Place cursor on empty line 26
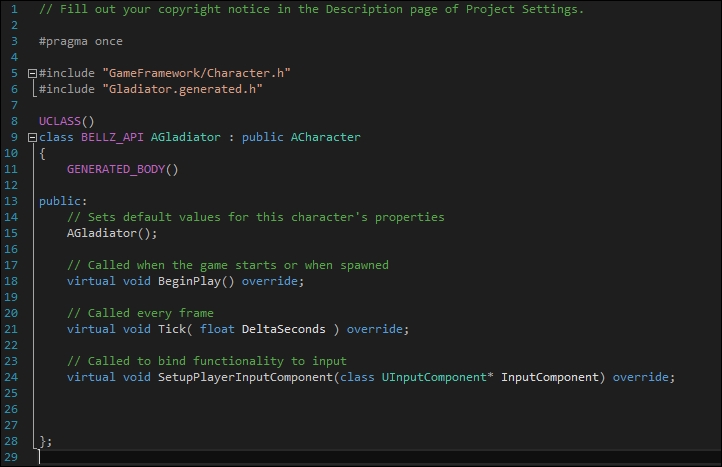Image resolution: width=722 pixels, height=467 pixels. pyautogui.click(x=378, y=409)
